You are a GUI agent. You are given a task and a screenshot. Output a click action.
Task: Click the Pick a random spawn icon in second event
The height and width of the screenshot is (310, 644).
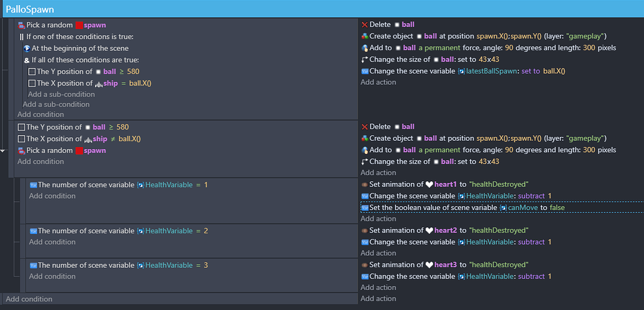click(x=22, y=151)
